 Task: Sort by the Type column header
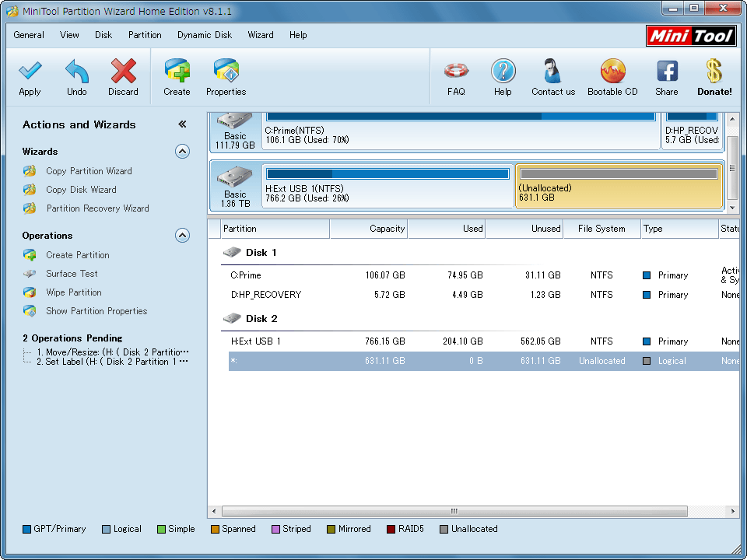tap(679, 229)
